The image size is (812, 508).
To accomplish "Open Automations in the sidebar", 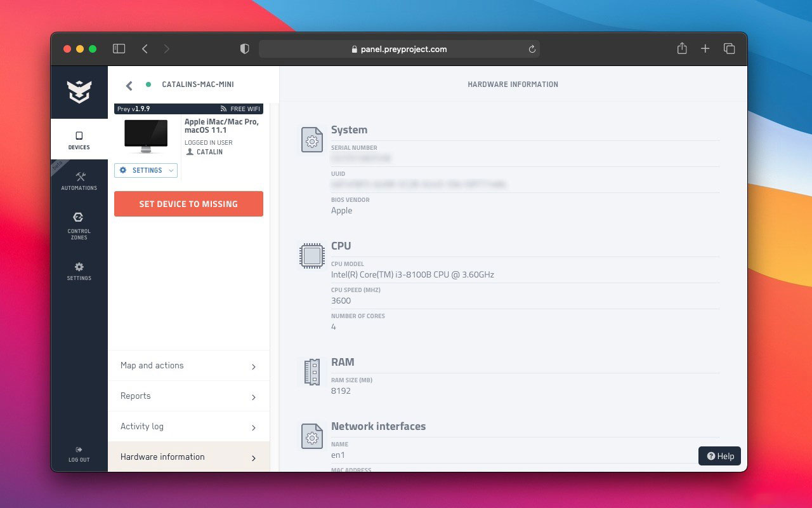I will pyautogui.click(x=79, y=181).
